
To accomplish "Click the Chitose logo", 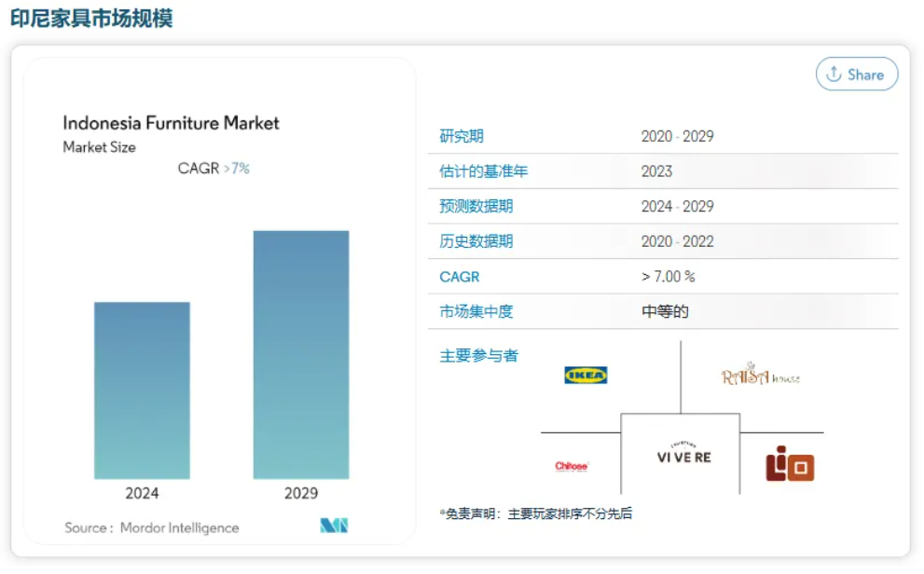I will [x=572, y=466].
